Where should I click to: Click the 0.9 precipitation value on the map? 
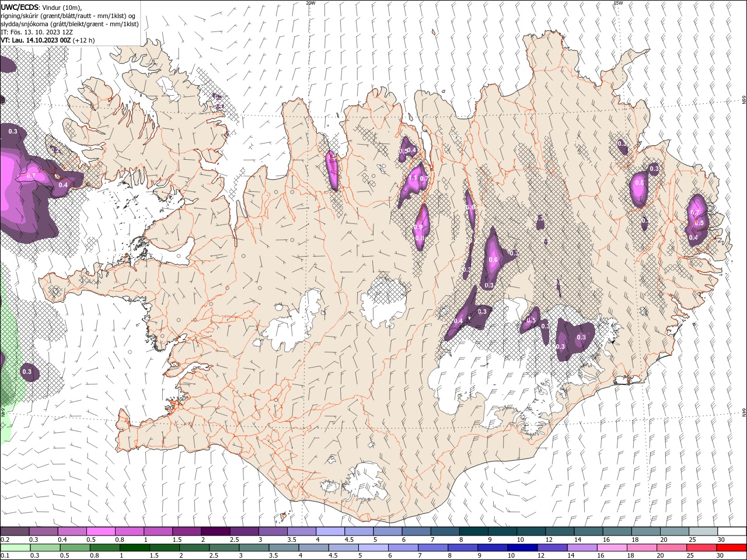(418, 227)
